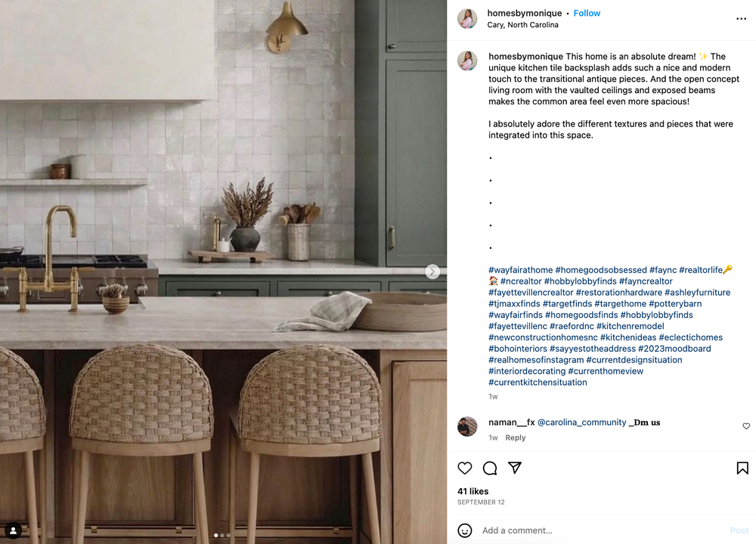Visit the @carolina_community mention
This screenshot has height=544, width=756.
pyautogui.click(x=582, y=422)
